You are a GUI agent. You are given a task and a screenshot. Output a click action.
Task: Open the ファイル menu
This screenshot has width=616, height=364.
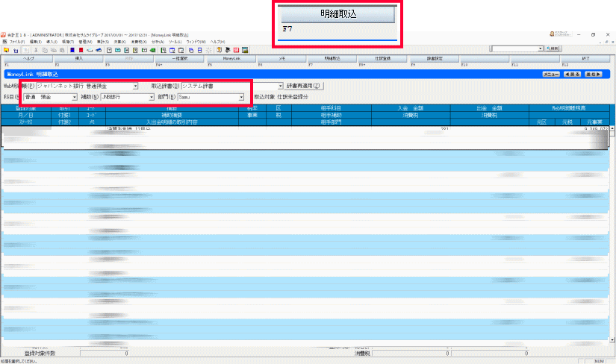point(16,42)
